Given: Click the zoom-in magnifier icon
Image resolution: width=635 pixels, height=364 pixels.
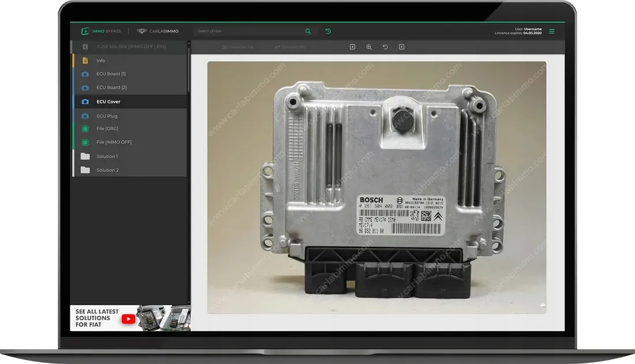Looking at the screenshot, I should coord(369,47).
